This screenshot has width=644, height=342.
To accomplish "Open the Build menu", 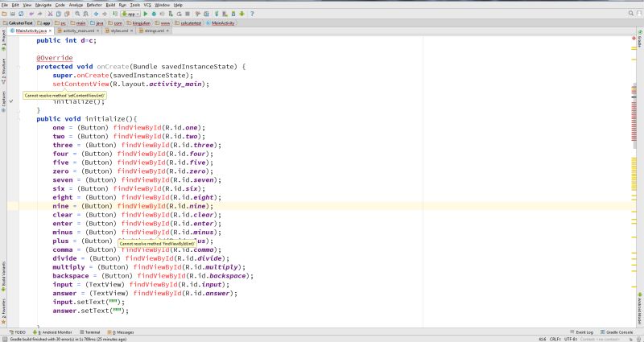I will coord(110,5).
